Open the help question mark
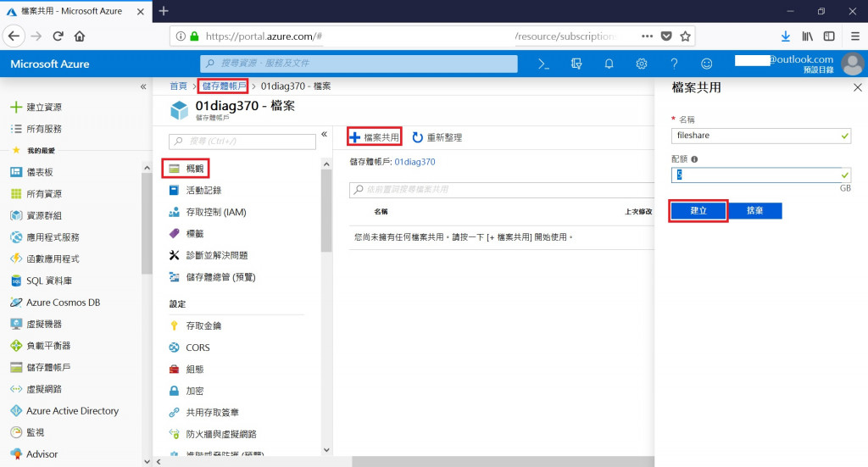Viewport: 868px width, 467px height. (674, 64)
